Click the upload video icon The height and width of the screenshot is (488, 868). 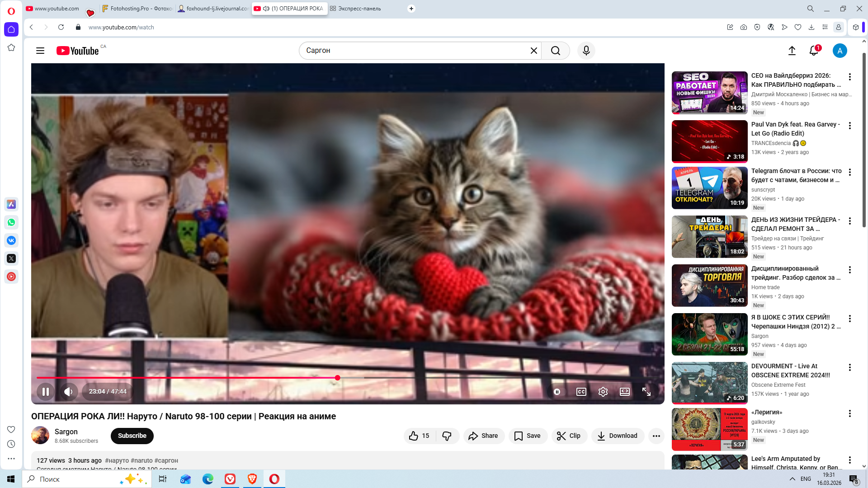coord(792,51)
